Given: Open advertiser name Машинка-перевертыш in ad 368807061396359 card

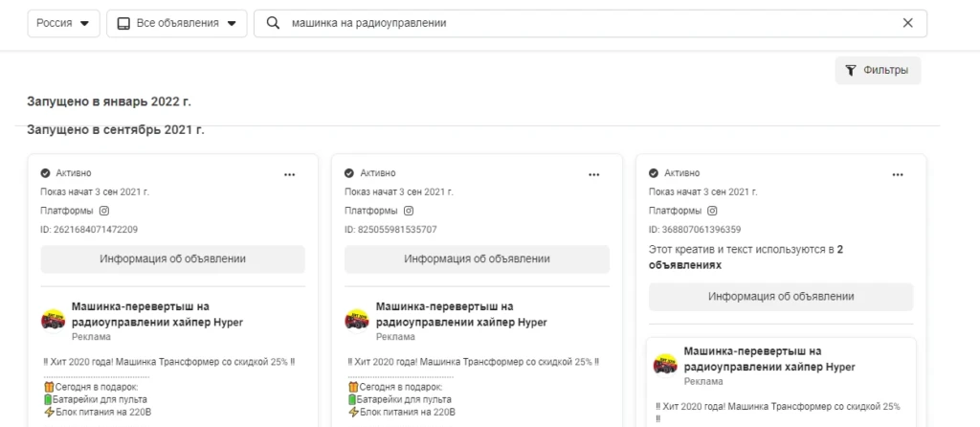Looking at the screenshot, I should point(769,359).
